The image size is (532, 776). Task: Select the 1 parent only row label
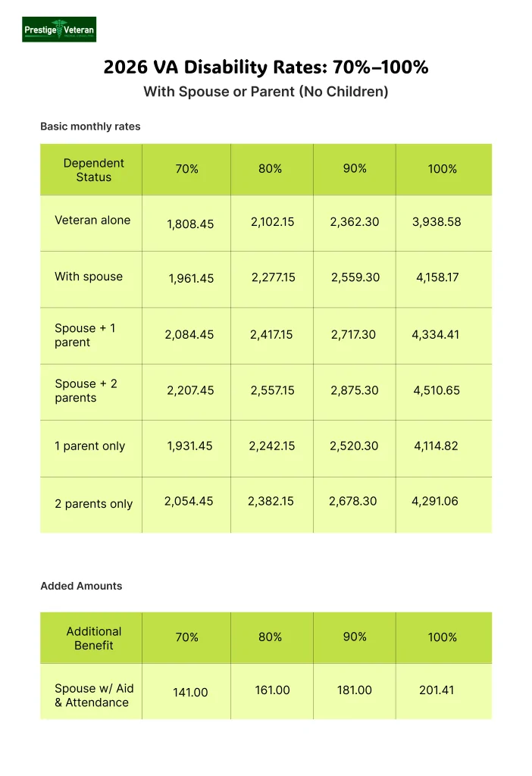[x=89, y=446]
